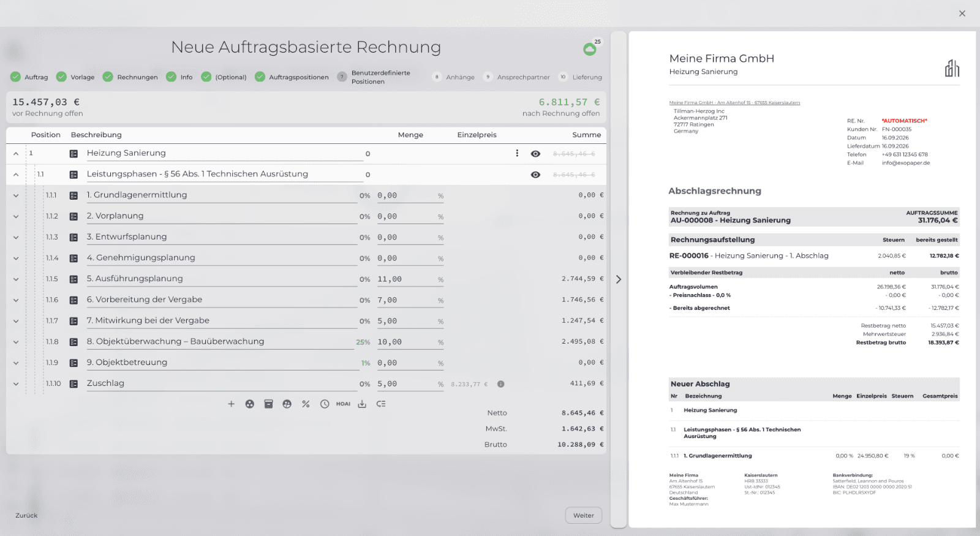
Task: Click position type icon for 1. Grundlagenermittlung
Action: click(x=73, y=195)
